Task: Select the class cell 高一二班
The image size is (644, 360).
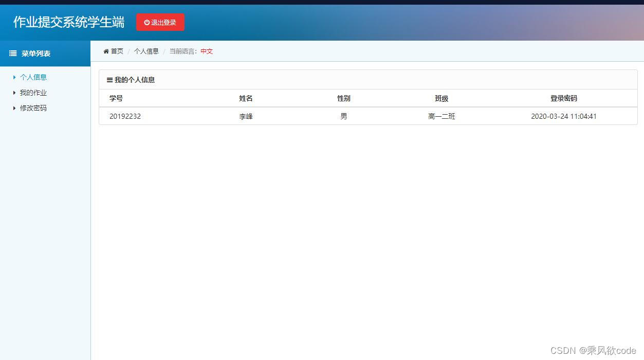Action: (441, 116)
